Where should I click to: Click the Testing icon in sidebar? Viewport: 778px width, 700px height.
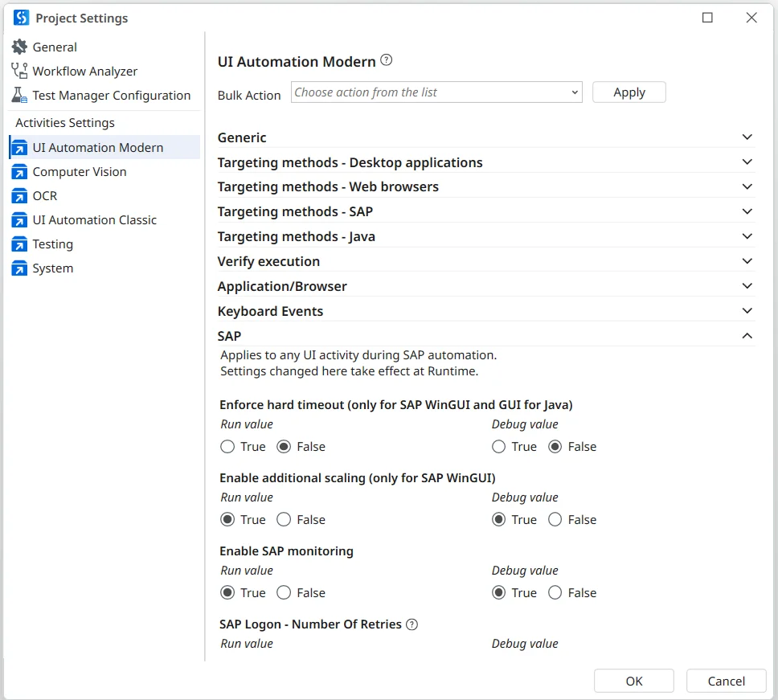[19, 244]
